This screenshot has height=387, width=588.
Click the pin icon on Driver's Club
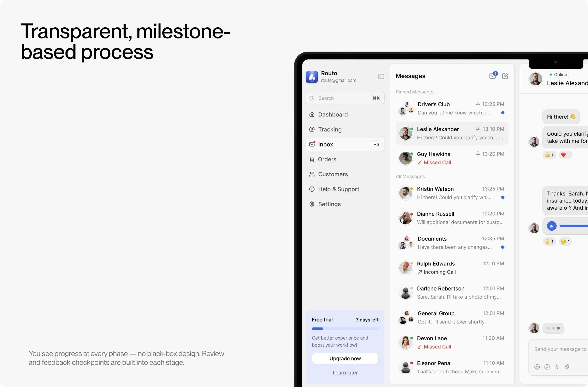[x=478, y=104]
